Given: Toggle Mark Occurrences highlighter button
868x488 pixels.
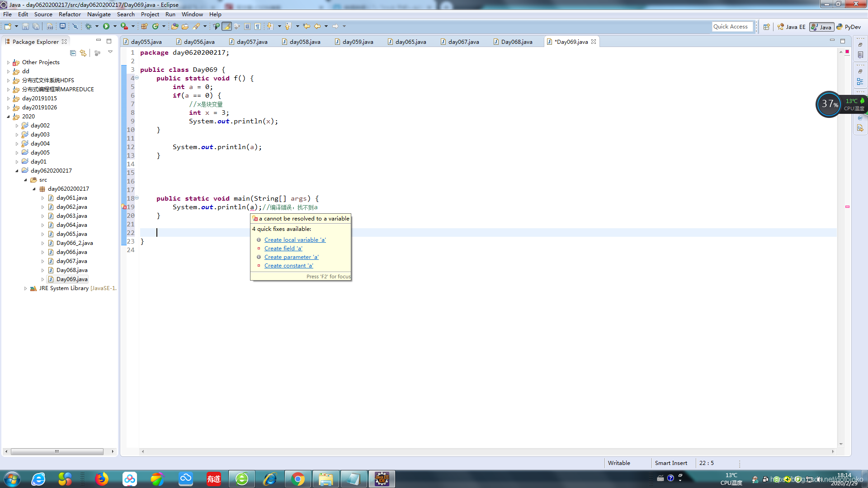Looking at the screenshot, I should [227, 27].
